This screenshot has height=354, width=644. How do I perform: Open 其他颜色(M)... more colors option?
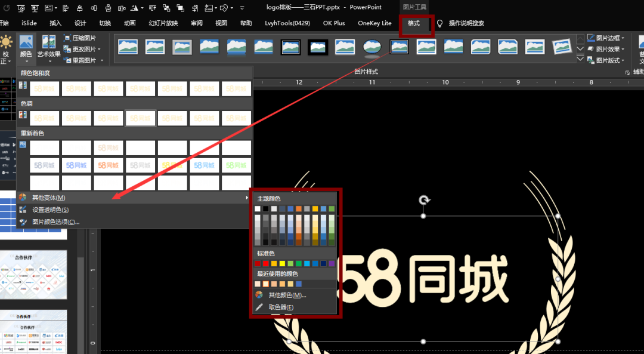point(295,295)
